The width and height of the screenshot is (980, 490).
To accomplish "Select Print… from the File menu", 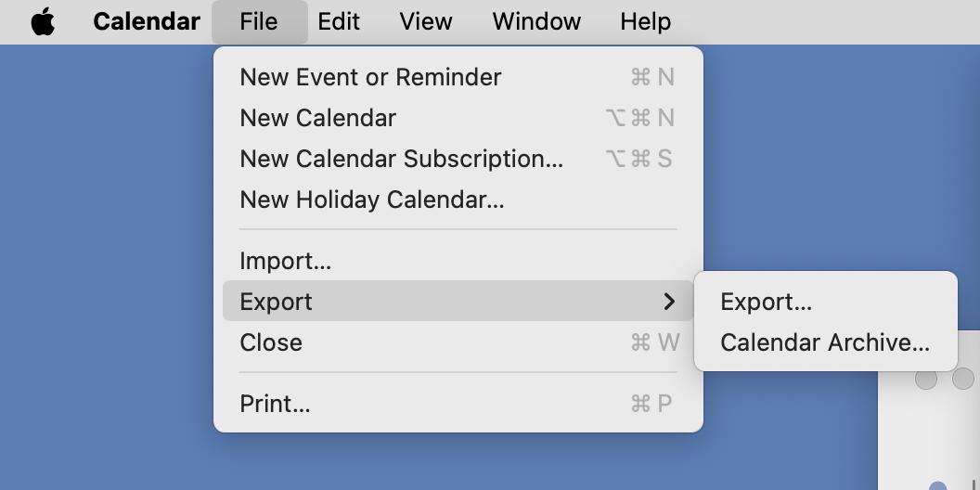I will click(x=275, y=404).
